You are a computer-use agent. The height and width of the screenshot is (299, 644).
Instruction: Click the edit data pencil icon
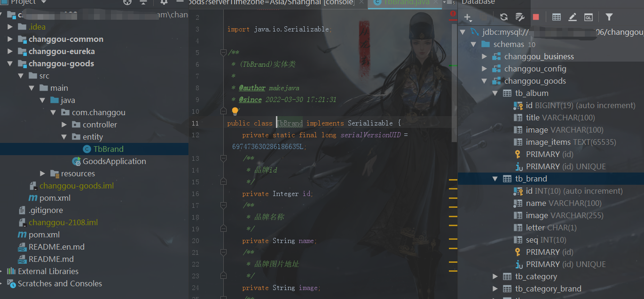(x=573, y=17)
